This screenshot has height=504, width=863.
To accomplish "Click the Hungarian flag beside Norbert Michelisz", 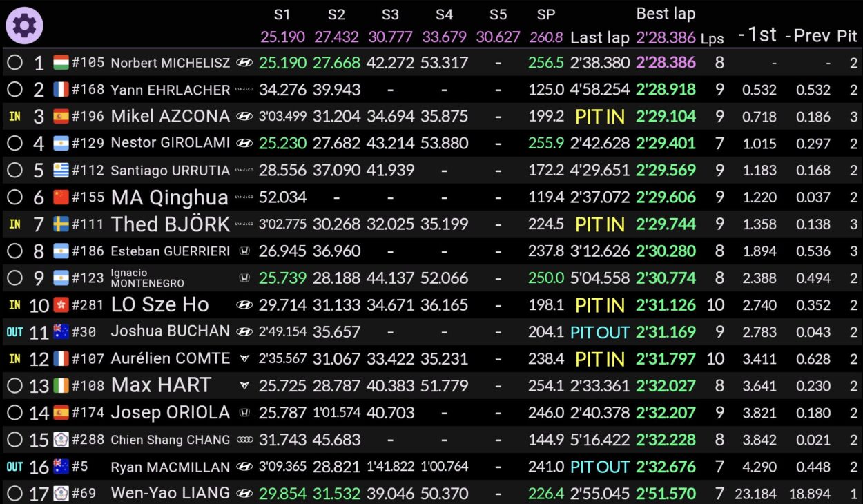I will coord(61,63).
